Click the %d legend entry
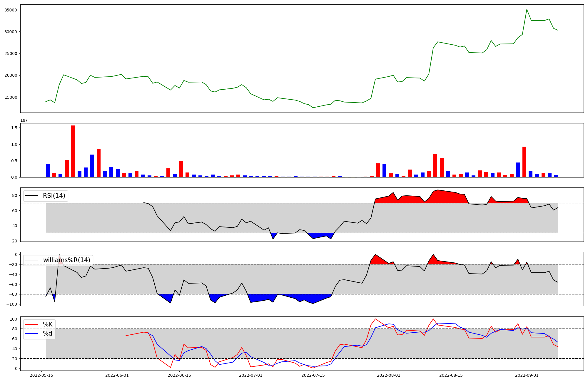The width and height of the screenshot is (588, 382). [x=48, y=334]
